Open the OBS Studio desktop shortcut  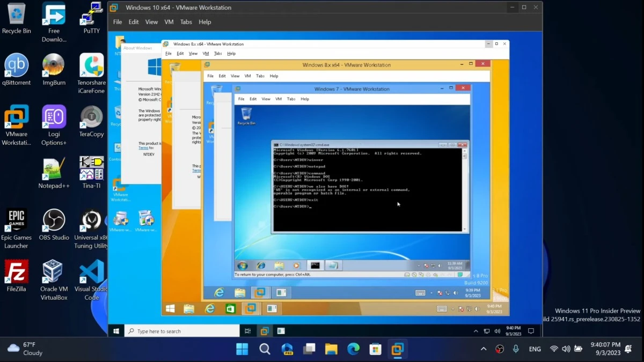pos(54,221)
